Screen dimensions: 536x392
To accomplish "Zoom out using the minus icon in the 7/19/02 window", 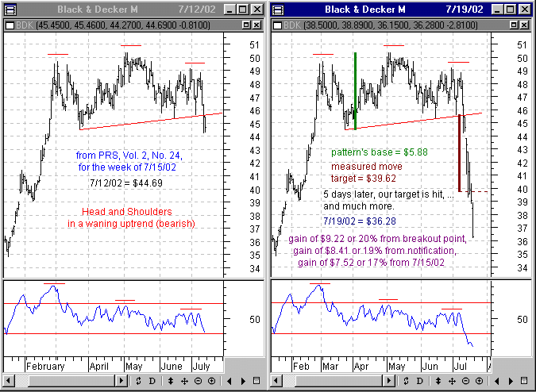I will [465, 381].
